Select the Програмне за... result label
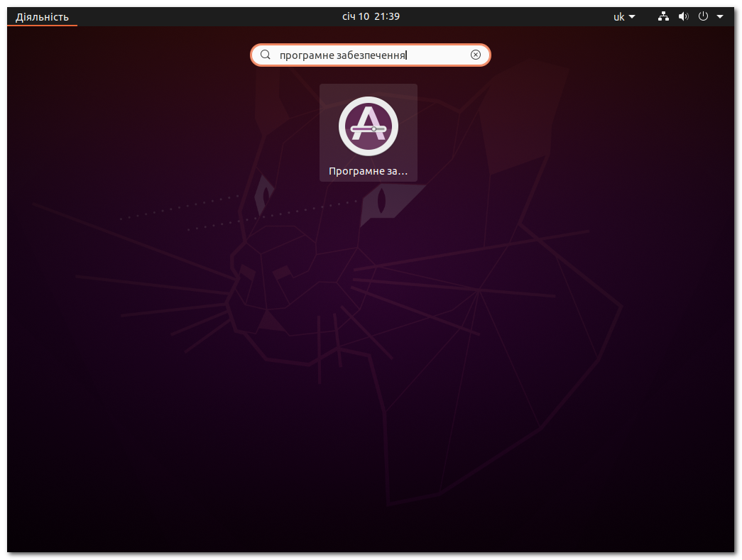Viewport: 742px width, 560px height. pos(368,170)
